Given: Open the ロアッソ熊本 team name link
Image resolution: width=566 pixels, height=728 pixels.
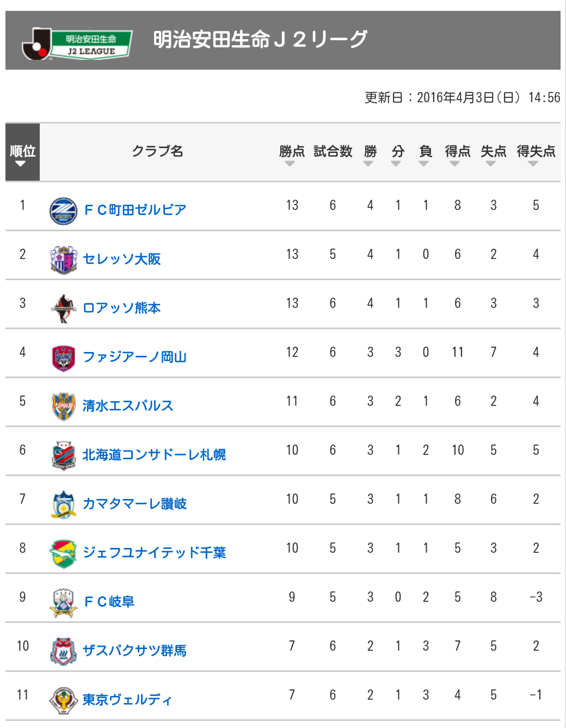Looking at the screenshot, I should [x=122, y=308].
